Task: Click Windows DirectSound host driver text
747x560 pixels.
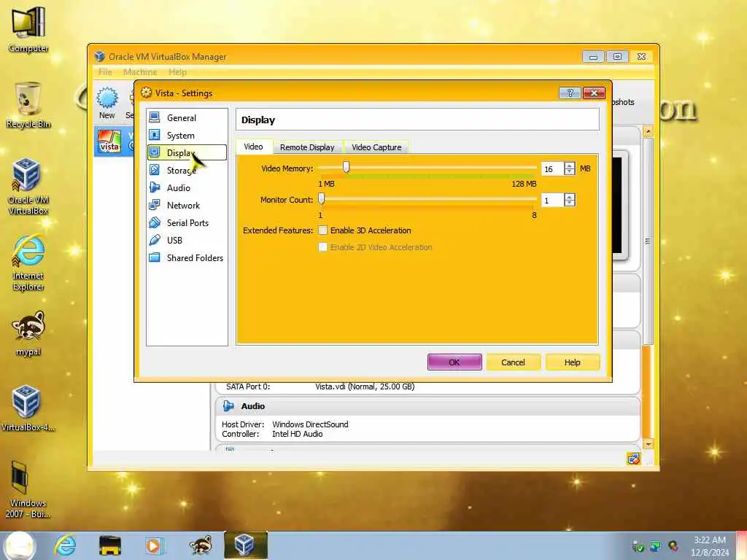Action: (x=310, y=424)
